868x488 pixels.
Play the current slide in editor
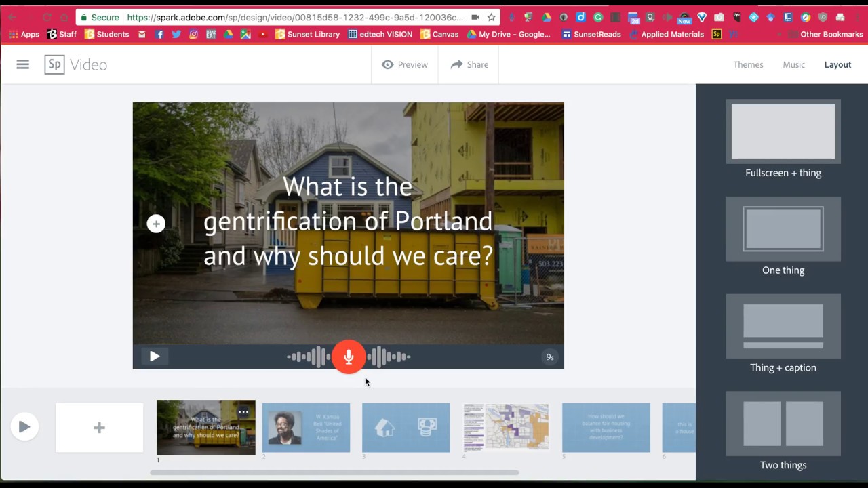155,357
